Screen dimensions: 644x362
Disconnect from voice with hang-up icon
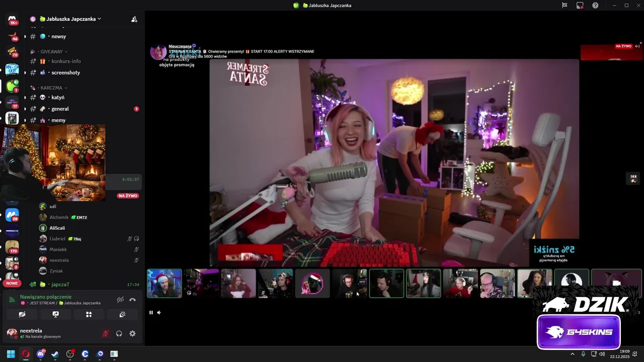132,300
